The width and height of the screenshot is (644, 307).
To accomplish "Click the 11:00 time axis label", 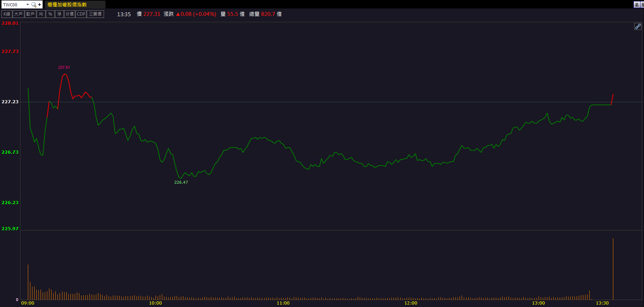I will click(283, 303).
